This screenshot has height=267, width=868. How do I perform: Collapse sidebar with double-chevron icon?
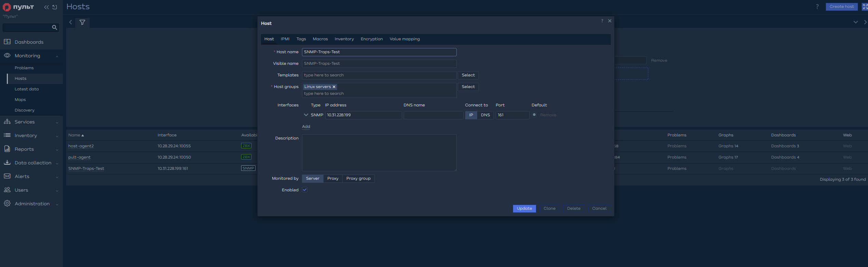point(46,7)
